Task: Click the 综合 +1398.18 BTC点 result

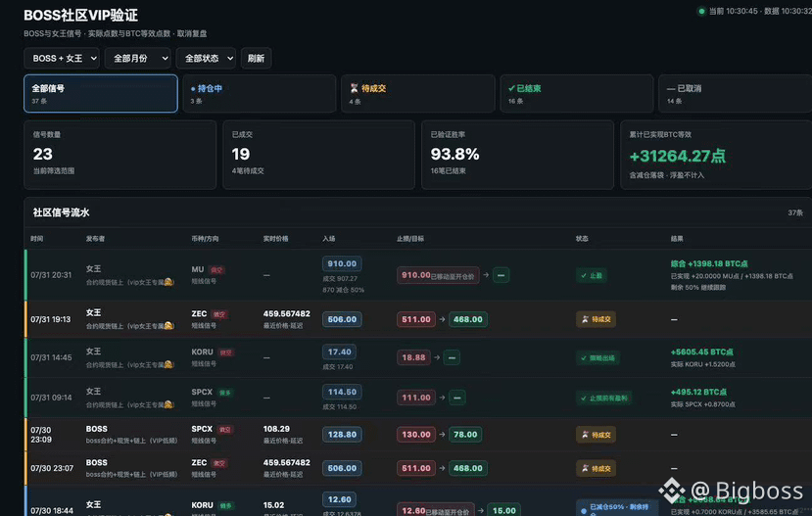Action: (709, 264)
